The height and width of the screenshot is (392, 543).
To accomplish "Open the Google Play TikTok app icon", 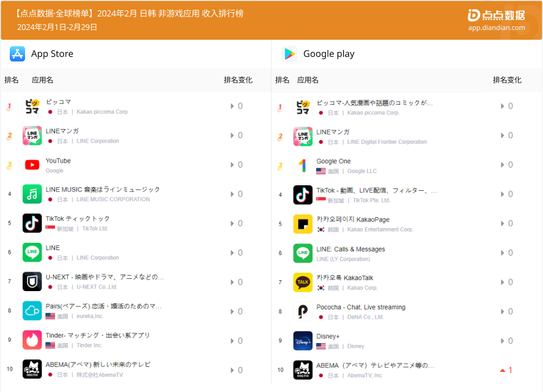I will point(303,194).
